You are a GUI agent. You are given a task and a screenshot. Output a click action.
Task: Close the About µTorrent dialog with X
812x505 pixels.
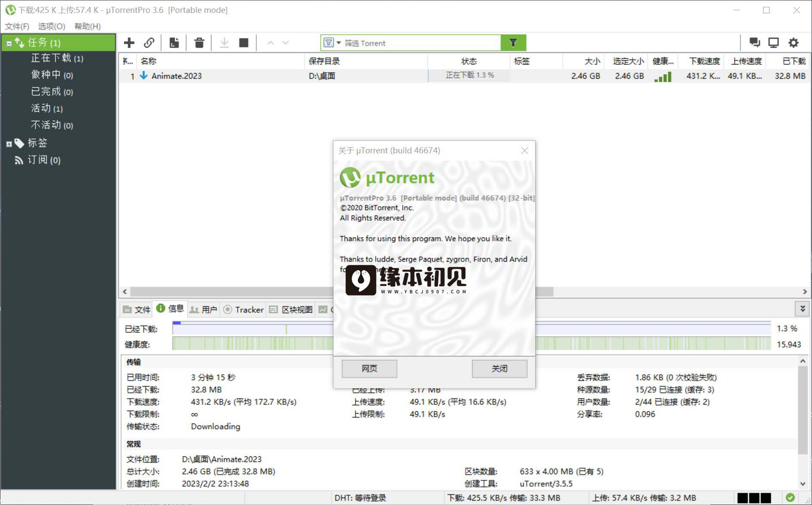click(x=524, y=150)
